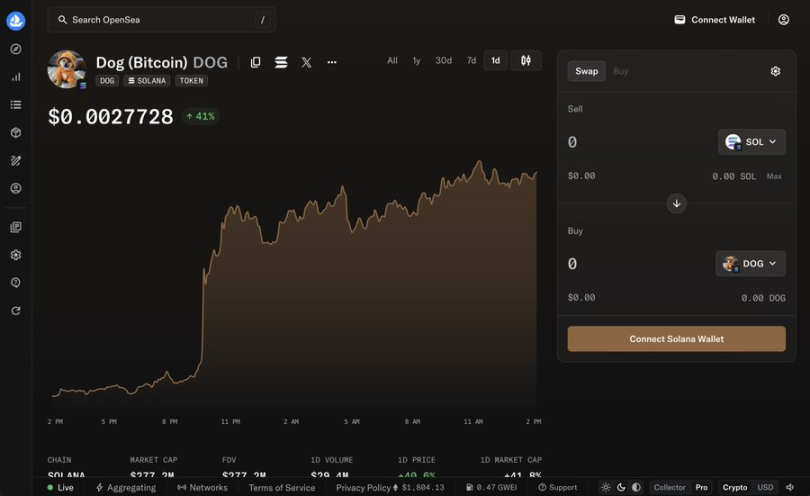The image size is (810, 496).
Task: Select the 1y time range
Action: pos(416,60)
